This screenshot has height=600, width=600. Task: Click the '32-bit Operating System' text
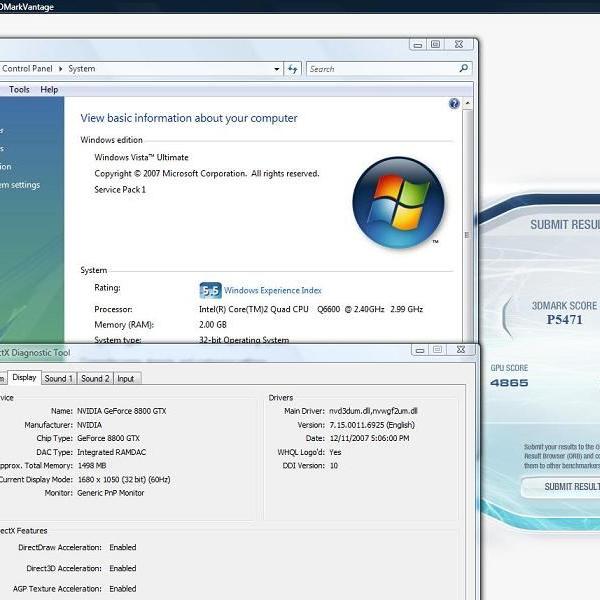[244, 339]
